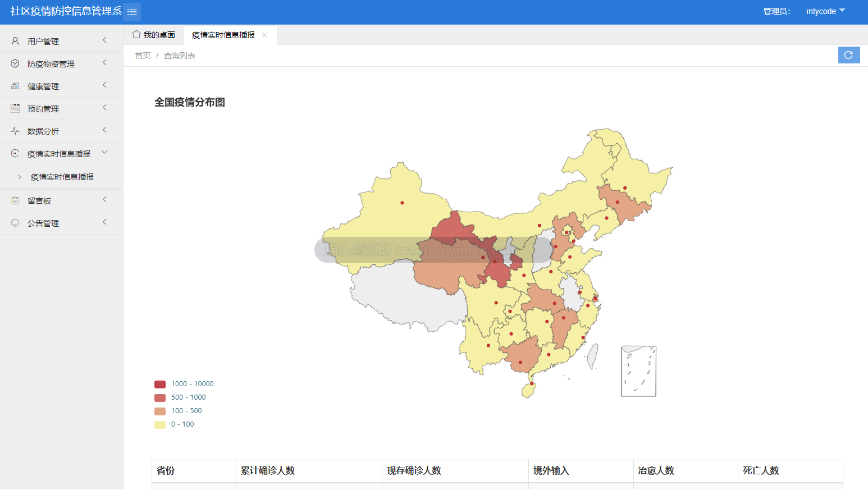Viewport: 868px width, 499px height.
Task: Click the 用户管理 user icon
Action: point(15,41)
